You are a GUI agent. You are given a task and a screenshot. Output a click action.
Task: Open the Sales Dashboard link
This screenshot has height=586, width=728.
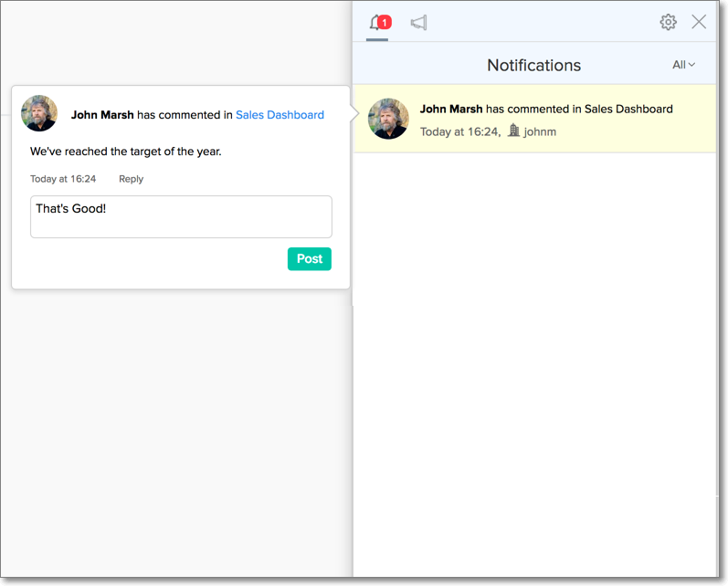pyautogui.click(x=280, y=115)
